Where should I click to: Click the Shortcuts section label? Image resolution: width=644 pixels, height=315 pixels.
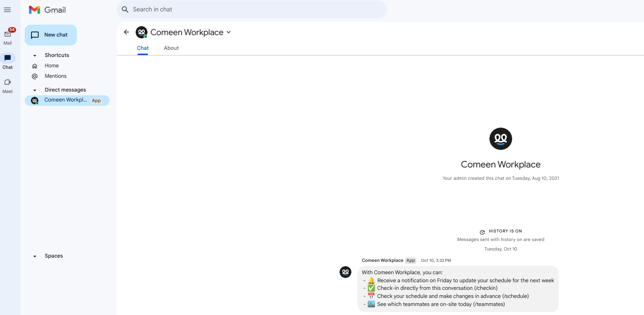point(57,56)
